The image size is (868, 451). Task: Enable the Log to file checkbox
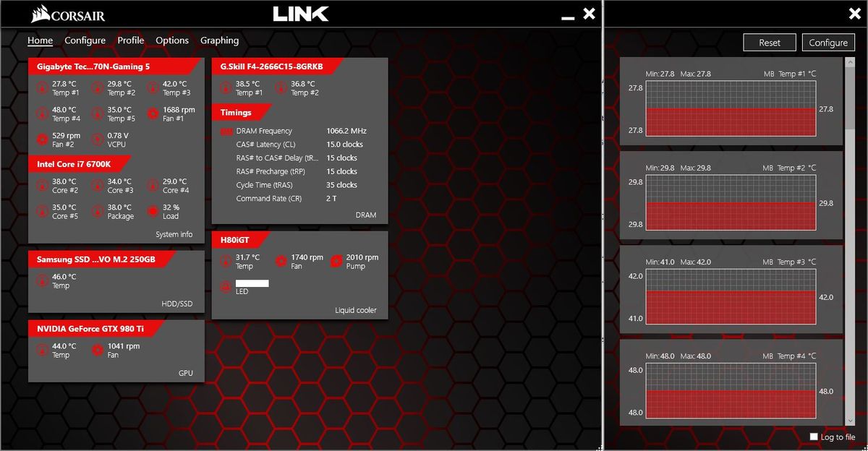[813, 437]
